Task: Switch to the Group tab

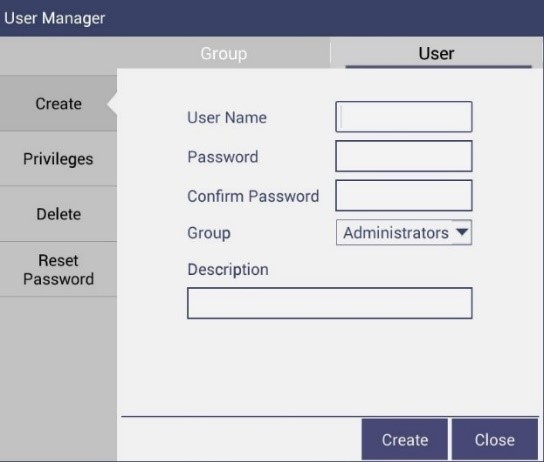Action: tap(224, 53)
